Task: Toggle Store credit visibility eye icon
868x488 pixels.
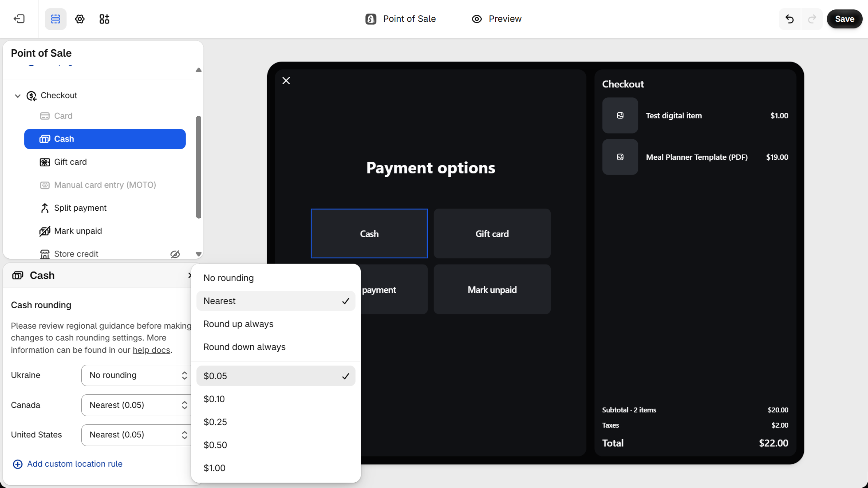Action: [175, 254]
